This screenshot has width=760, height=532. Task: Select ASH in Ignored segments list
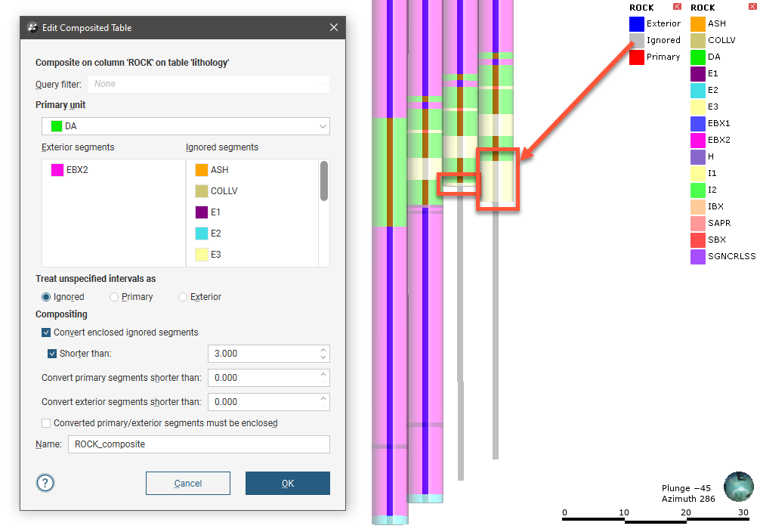coord(218,170)
